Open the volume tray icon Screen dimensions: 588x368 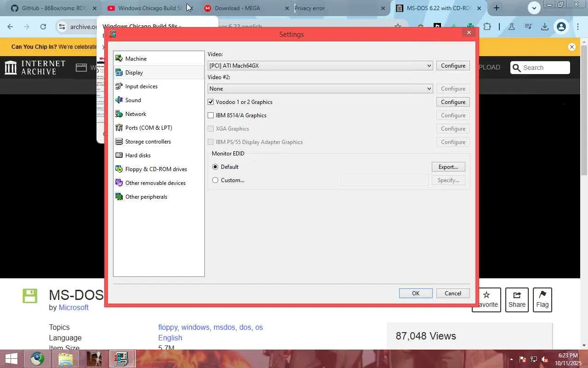pyautogui.click(x=545, y=359)
